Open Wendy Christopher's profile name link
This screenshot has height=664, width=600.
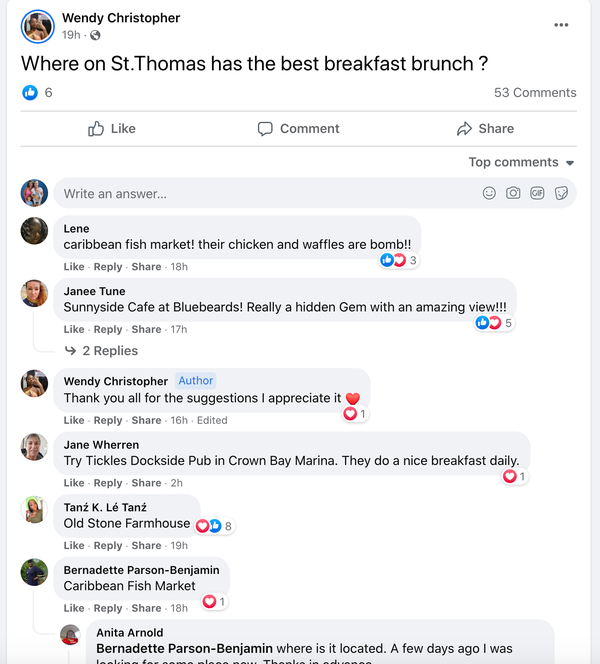point(121,18)
